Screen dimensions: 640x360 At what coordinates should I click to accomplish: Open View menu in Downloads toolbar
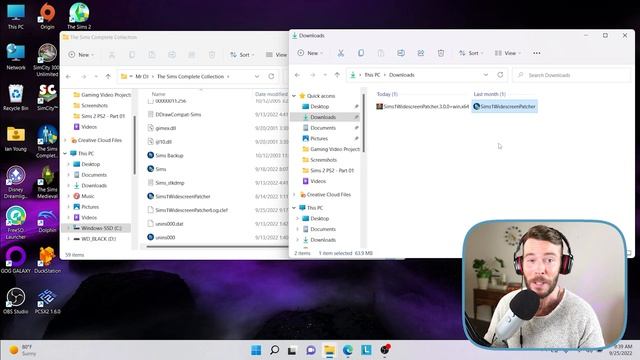click(x=508, y=53)
